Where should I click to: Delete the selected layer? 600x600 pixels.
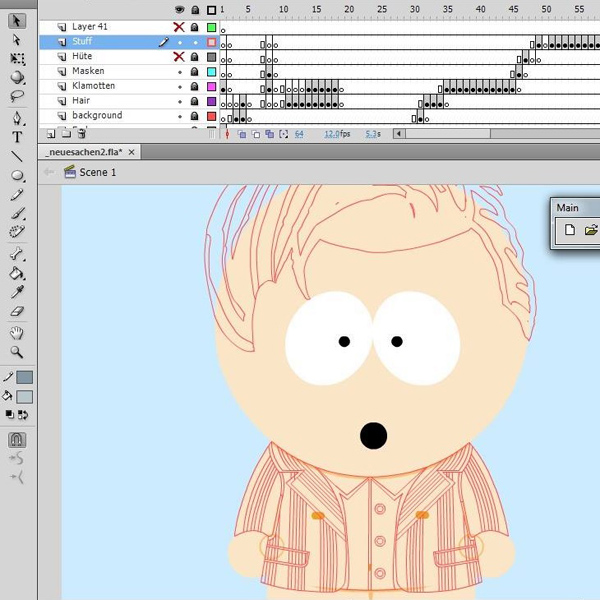click(x=82, y=134)
